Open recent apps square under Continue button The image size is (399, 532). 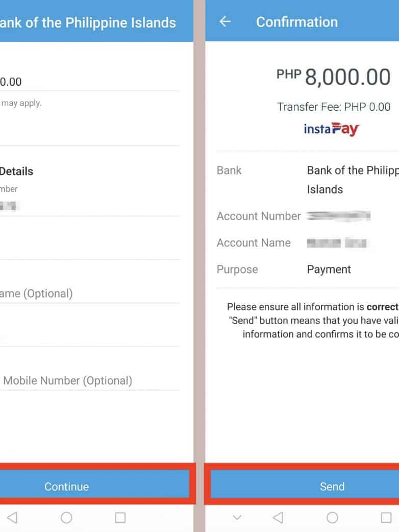pyautogui.click(x=120, y=518)
